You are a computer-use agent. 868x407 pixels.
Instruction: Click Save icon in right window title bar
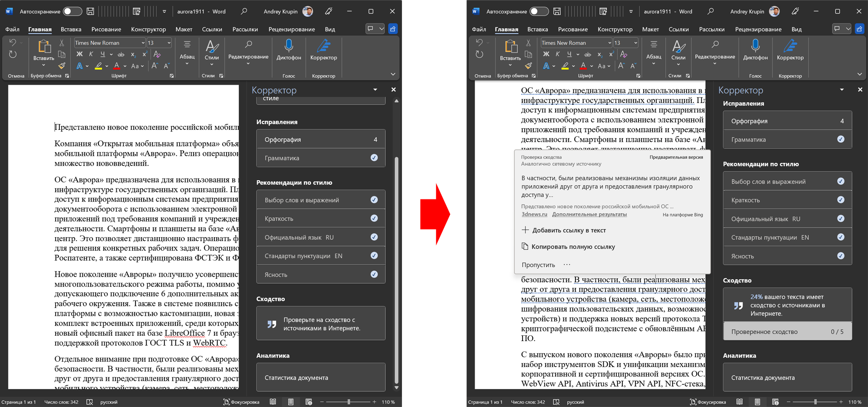coord(557,11)
